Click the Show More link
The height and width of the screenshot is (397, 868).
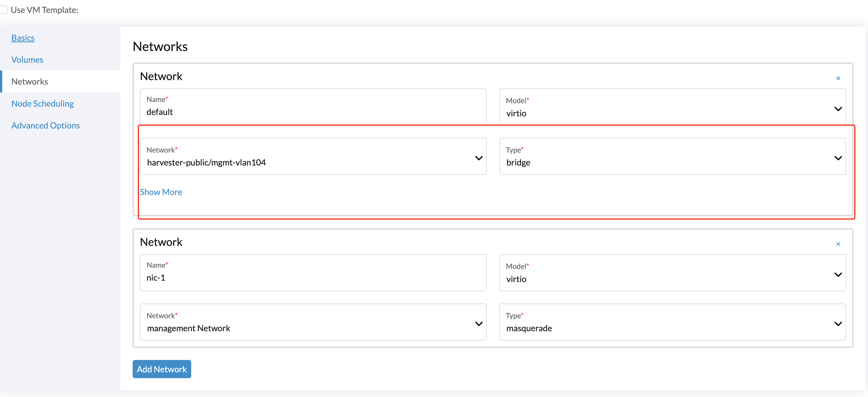tap(161, 192)
